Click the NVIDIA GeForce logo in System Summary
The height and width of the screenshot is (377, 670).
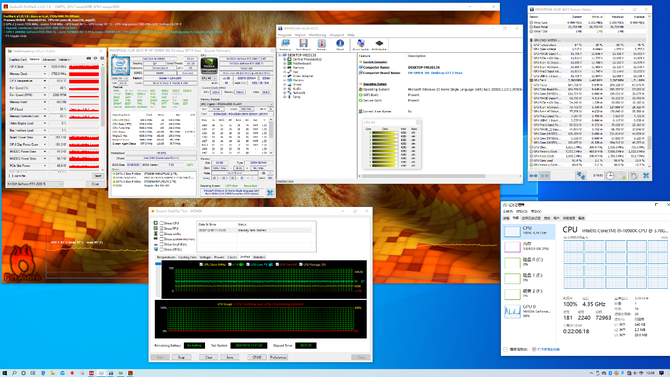[x=209, y=66]
